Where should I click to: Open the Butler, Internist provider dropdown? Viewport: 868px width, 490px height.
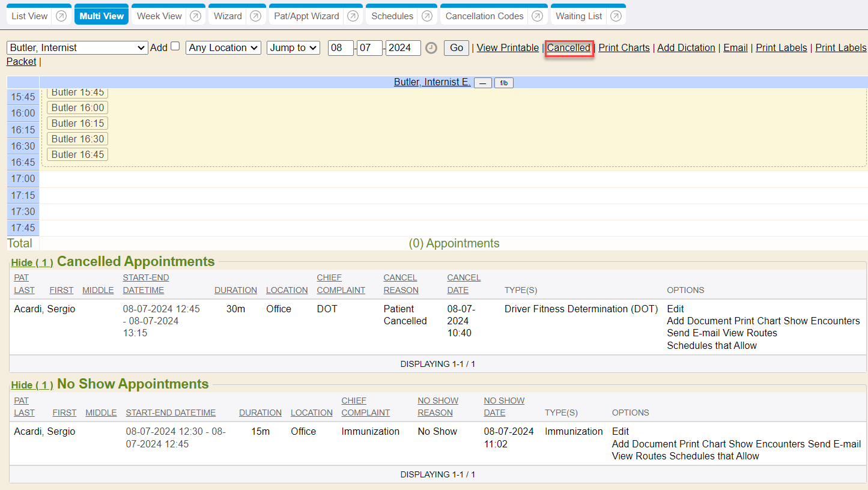coord(77,47)
